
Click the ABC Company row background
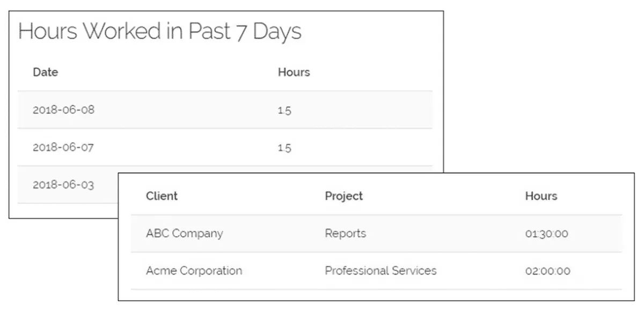click(x=376, y=234)
